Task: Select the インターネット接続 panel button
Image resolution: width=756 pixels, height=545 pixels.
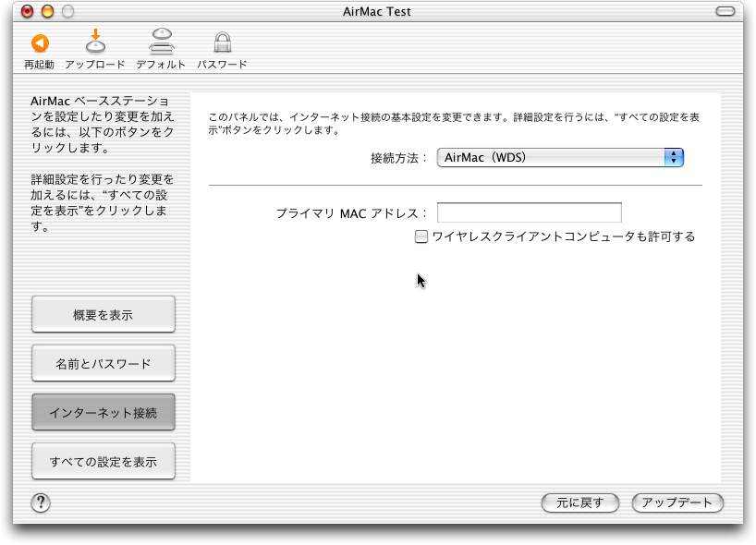Action: coord(103,413)
